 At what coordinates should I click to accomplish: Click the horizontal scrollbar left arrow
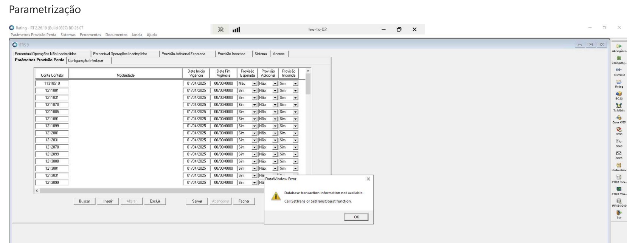(x=37, y=191)
